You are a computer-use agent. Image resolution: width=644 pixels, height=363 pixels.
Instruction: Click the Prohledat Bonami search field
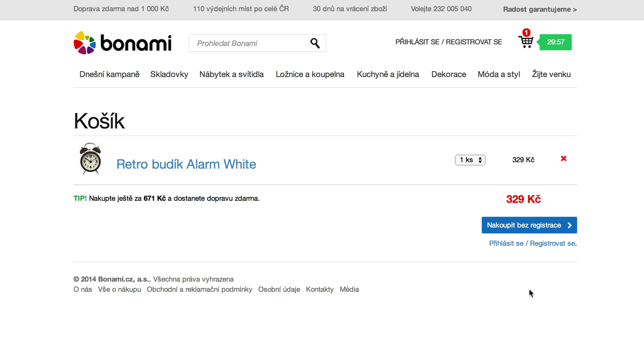pos(257,43)
